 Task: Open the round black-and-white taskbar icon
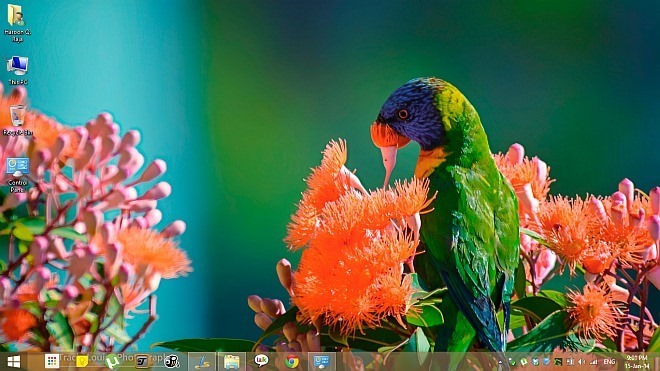coord(172,361)
